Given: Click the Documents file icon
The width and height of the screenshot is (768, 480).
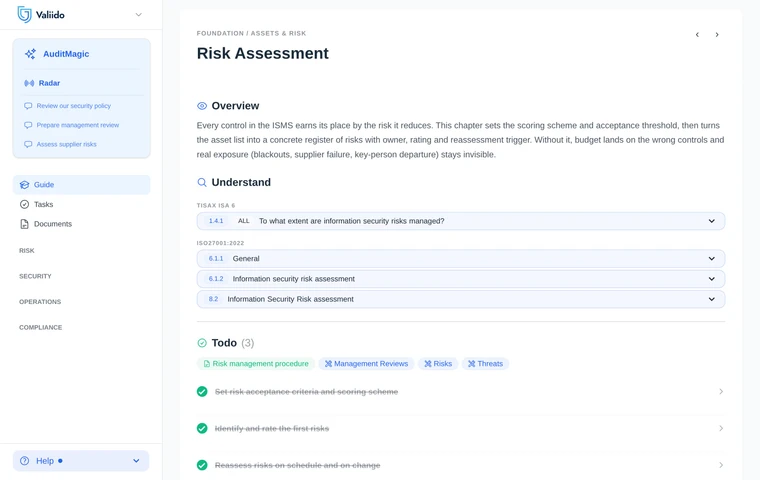Looking at the screenshot, I should pos(24,224).
